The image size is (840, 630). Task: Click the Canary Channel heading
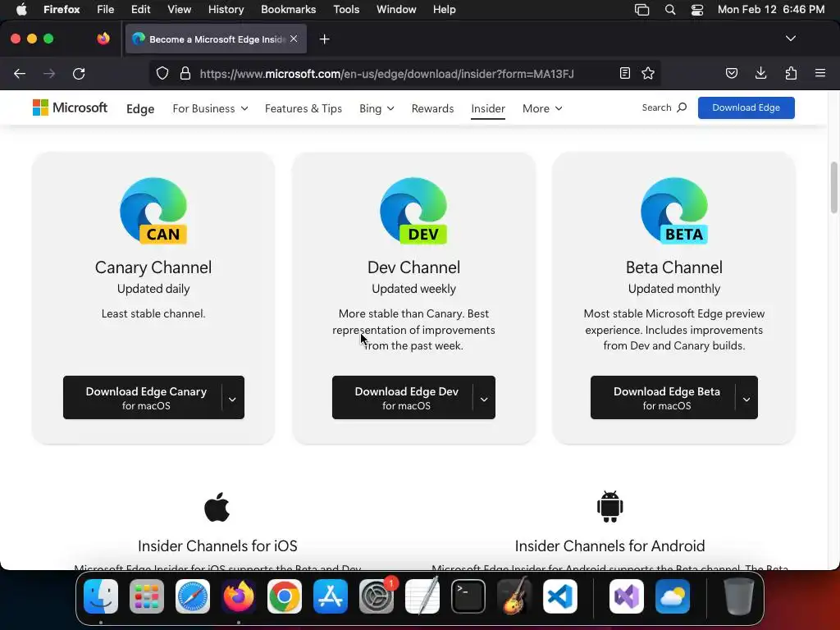tap(153, 267)
